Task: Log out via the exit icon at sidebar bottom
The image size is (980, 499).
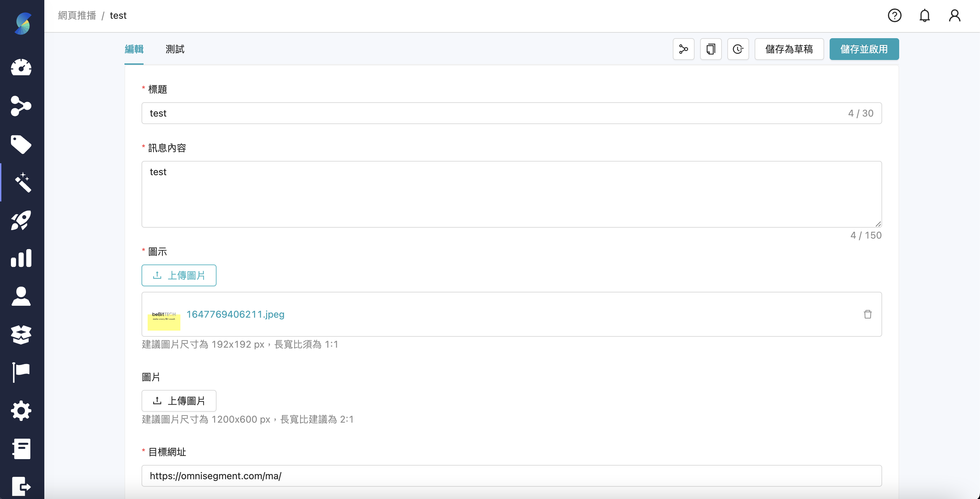Action: 22,486
